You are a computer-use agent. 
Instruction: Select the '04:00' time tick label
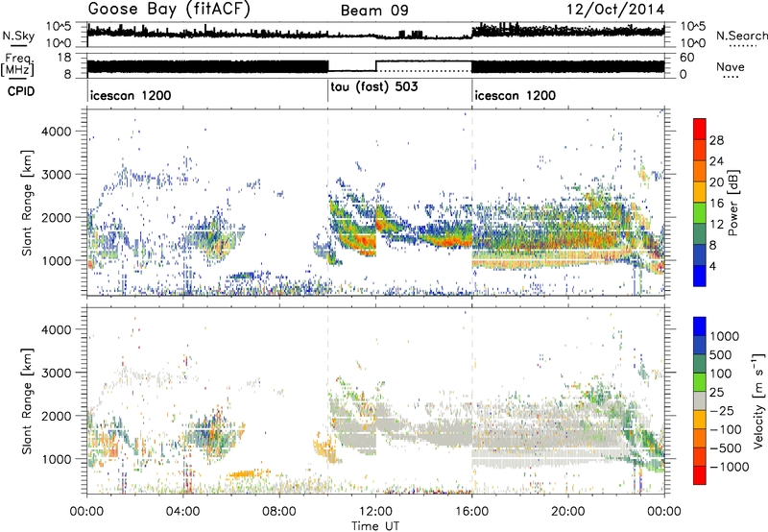pyautogui.click(x=182, y=512)
